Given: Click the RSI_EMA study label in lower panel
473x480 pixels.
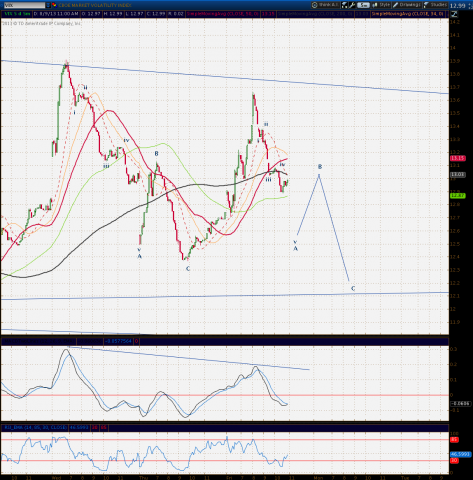Looking at the screenshot, I should 35,427.
